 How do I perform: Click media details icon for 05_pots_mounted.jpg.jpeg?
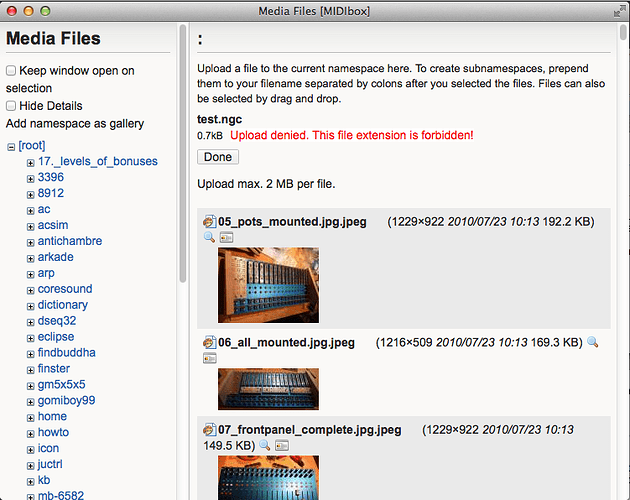pos(226,238)
